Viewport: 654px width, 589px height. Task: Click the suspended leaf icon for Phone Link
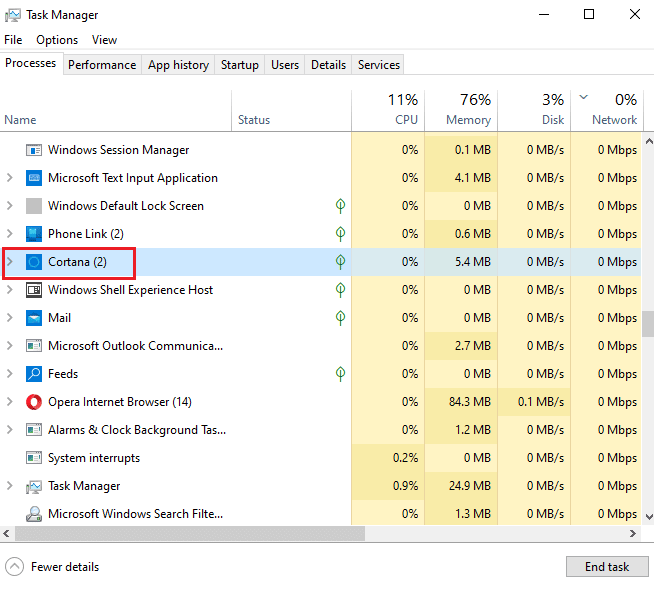pos(340,234)
